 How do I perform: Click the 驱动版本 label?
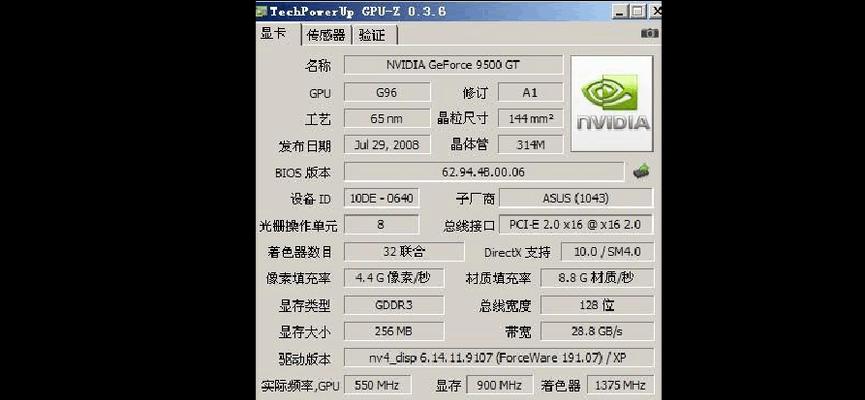tap(305, 359)
